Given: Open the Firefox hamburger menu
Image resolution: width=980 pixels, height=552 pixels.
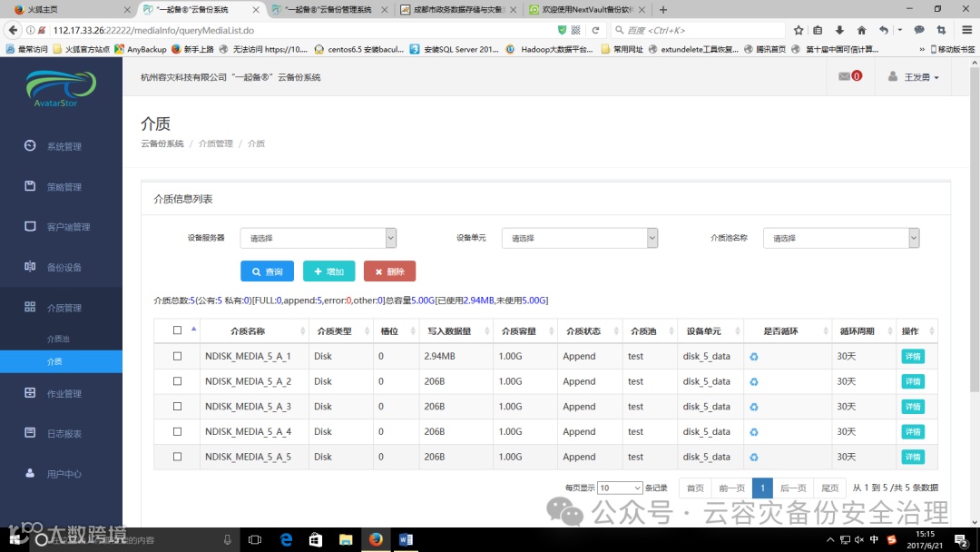Looking at the screenshot, I should [967, 30].
